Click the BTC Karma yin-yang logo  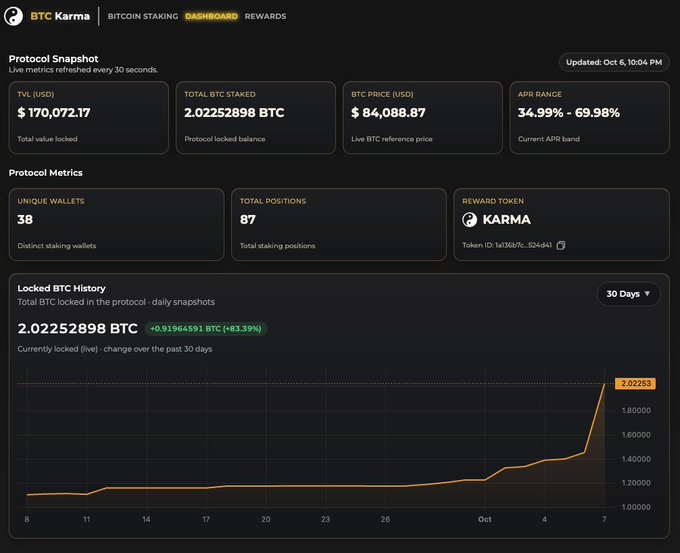[13, 16]
